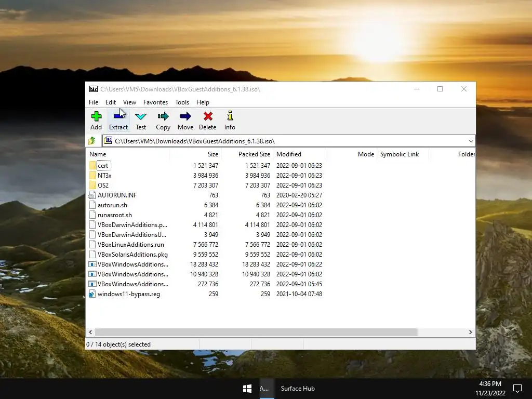
Task: Open the Edit menu
Action: pyautogui.click(x=111, y=102)
